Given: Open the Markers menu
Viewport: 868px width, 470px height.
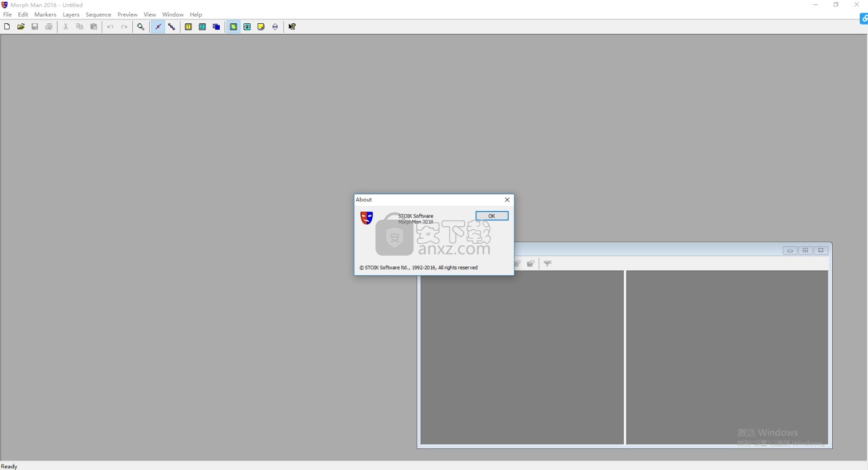Looking at the screenshot, I should [46, 15].
